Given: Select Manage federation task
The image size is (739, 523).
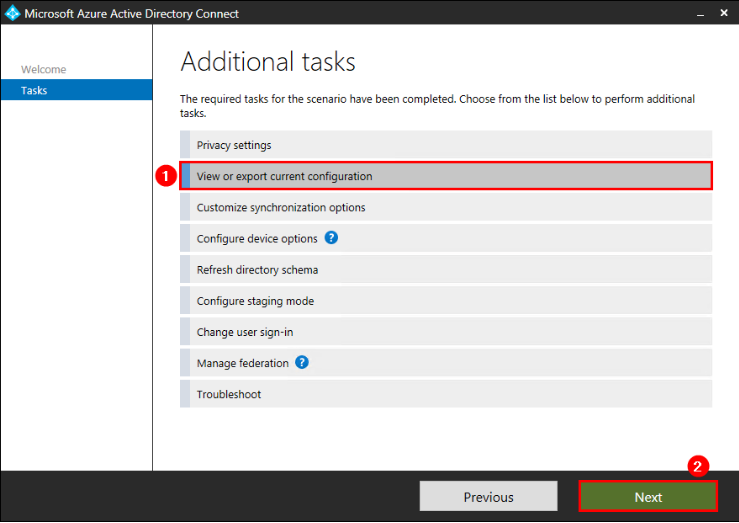Looking at the screenshot, I should click(446, 362).
